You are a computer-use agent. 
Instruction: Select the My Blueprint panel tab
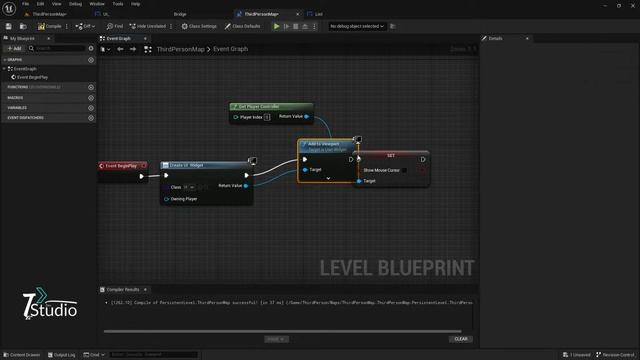tap(22, 38)
